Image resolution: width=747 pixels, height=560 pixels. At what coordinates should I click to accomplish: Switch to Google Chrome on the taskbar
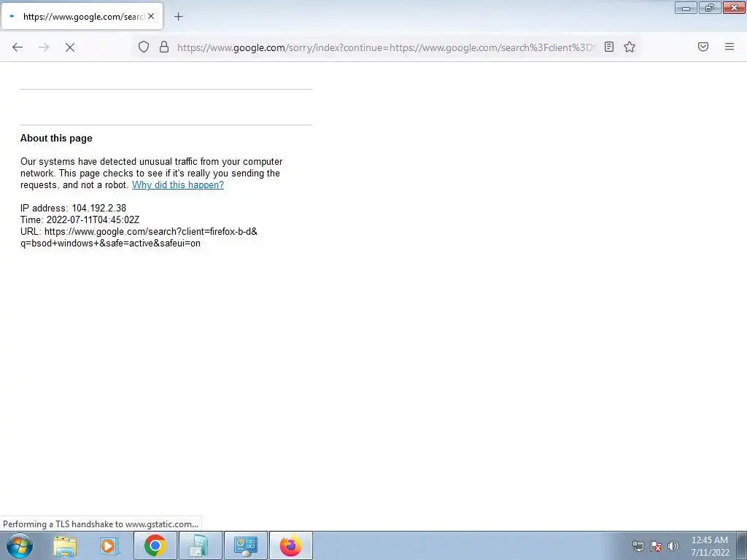tap(155, 545)
